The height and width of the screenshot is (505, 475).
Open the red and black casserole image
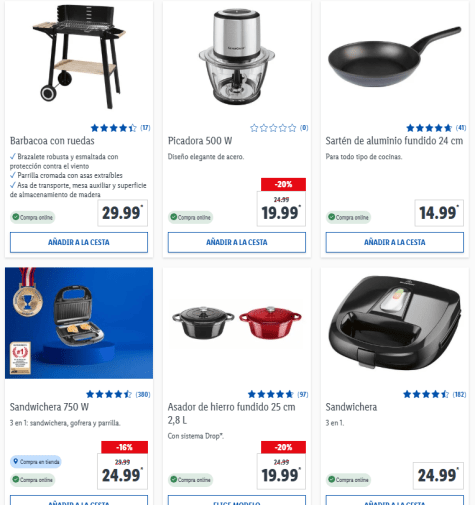tap(237, 322)
